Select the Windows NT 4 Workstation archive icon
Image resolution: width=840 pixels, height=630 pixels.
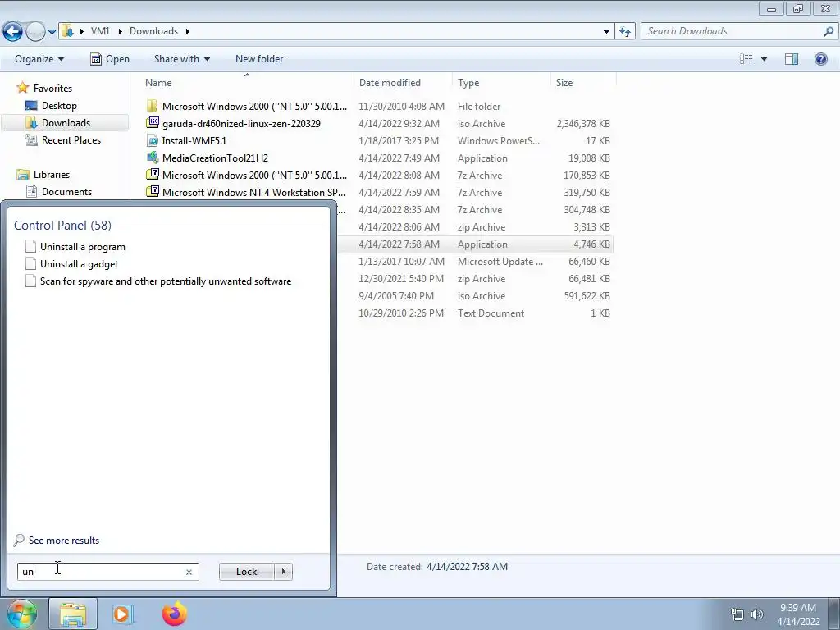point(153,192)
